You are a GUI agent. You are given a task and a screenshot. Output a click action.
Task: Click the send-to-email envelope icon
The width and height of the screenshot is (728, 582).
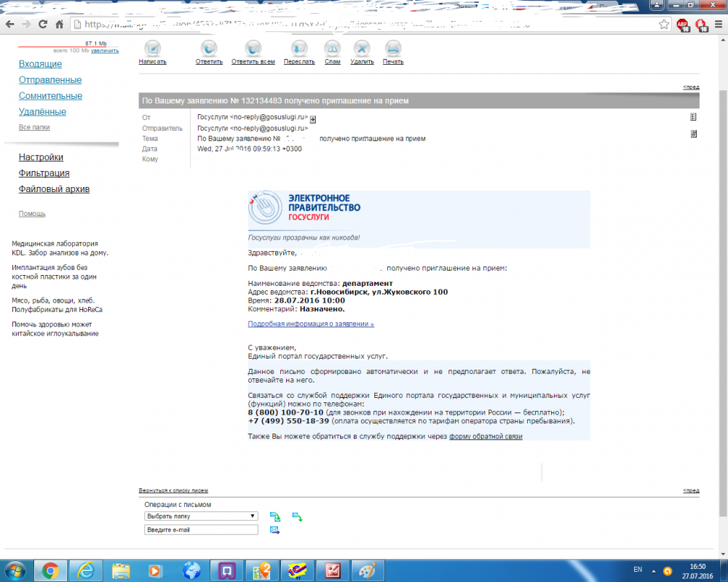click(x=275, y=530)
